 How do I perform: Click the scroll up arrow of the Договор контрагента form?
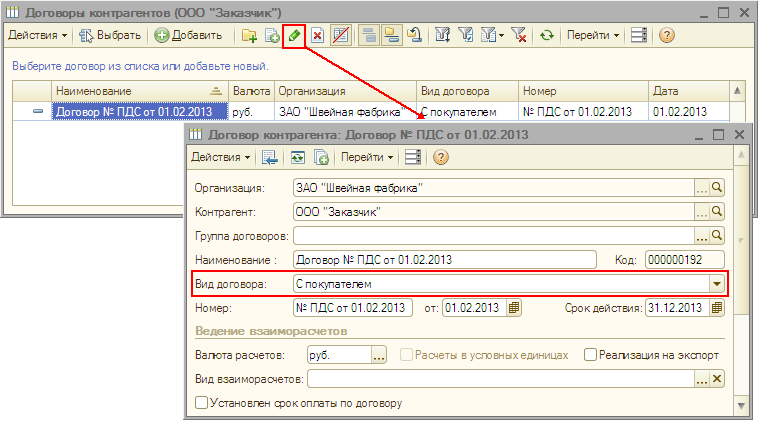pyautogui.click(x=742, y=155)
